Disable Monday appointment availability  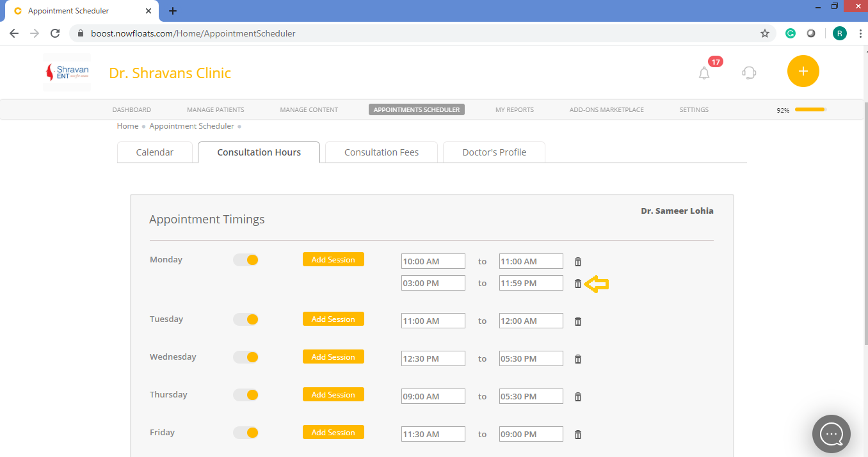[246, 260]
